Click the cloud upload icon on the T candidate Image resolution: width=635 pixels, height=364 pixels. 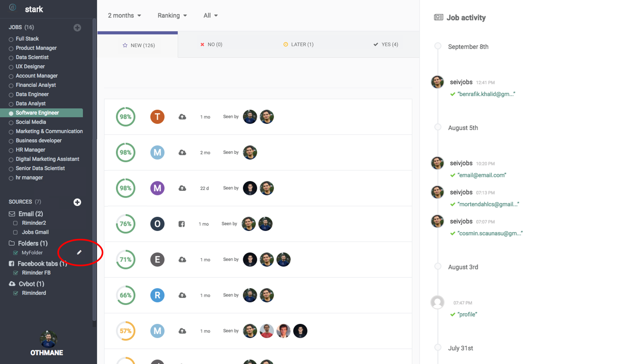pos(182,117)
